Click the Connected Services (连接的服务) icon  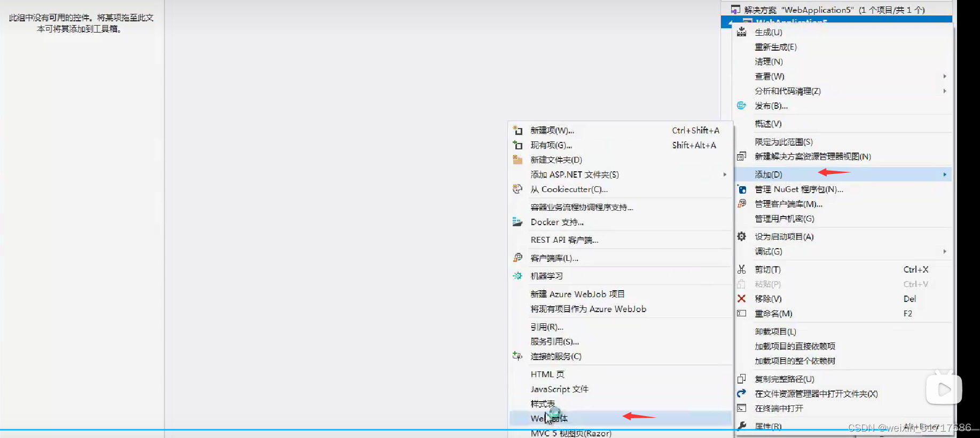[x=517, y=356]
